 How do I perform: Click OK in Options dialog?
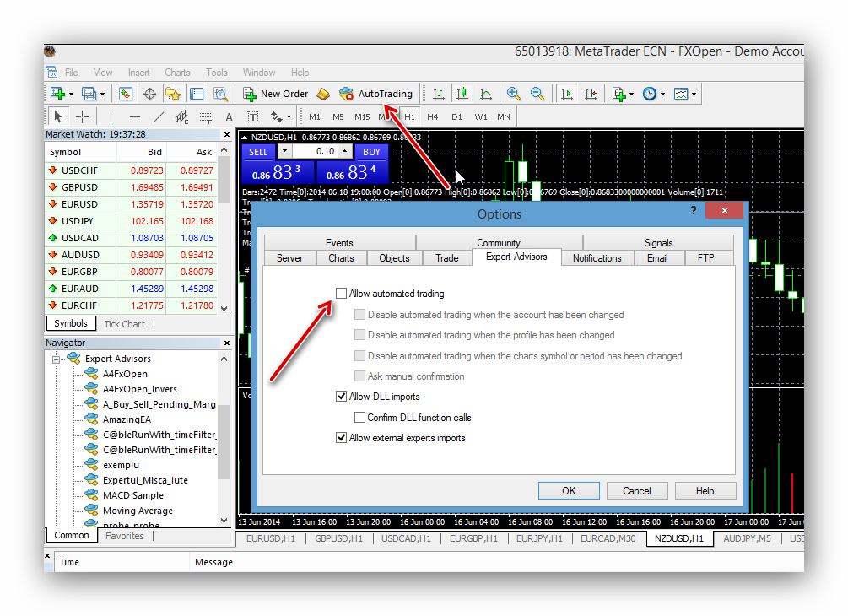pyautogui.click(x=569, y=491)
